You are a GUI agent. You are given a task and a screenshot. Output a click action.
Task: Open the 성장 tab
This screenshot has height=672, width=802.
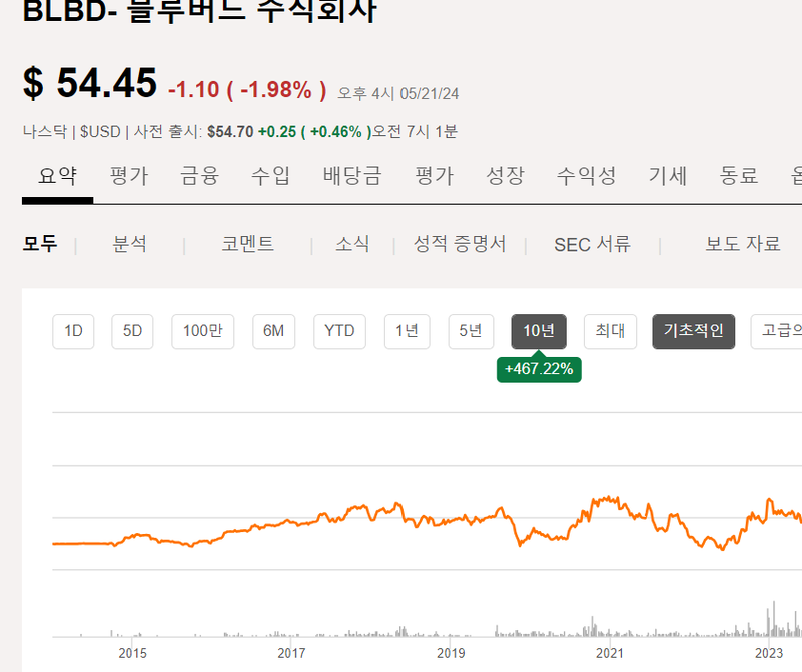pos(506,176)
